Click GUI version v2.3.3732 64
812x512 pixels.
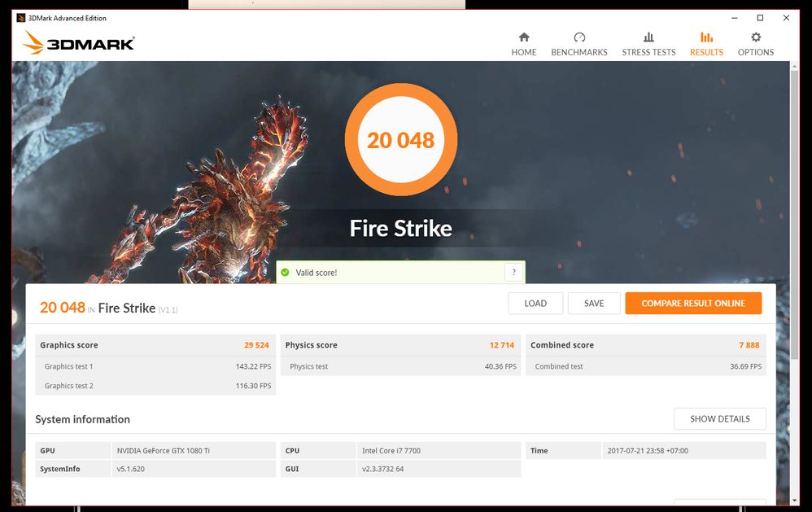[382, 469]
